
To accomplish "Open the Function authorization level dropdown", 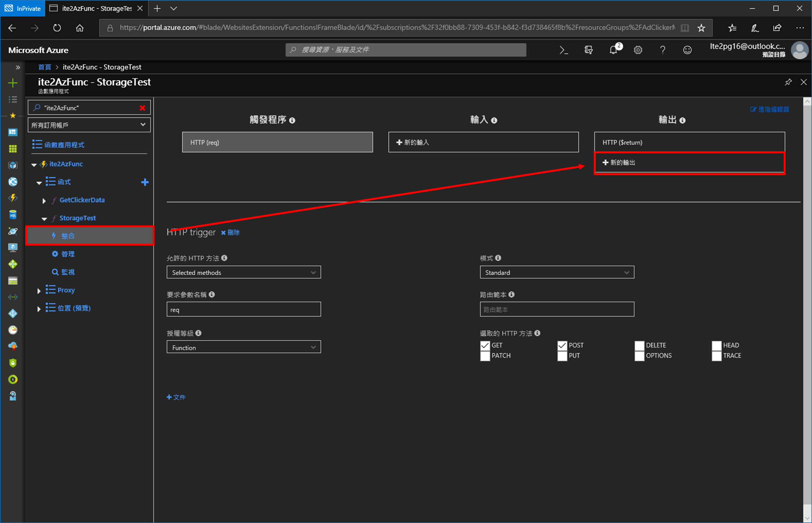I will [x=244, y=347].
